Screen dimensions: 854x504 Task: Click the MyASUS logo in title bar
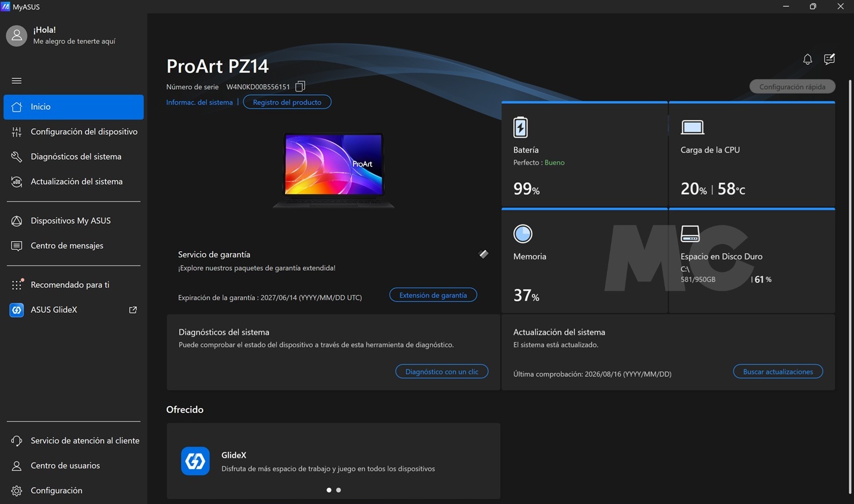[x=6, y=7]
